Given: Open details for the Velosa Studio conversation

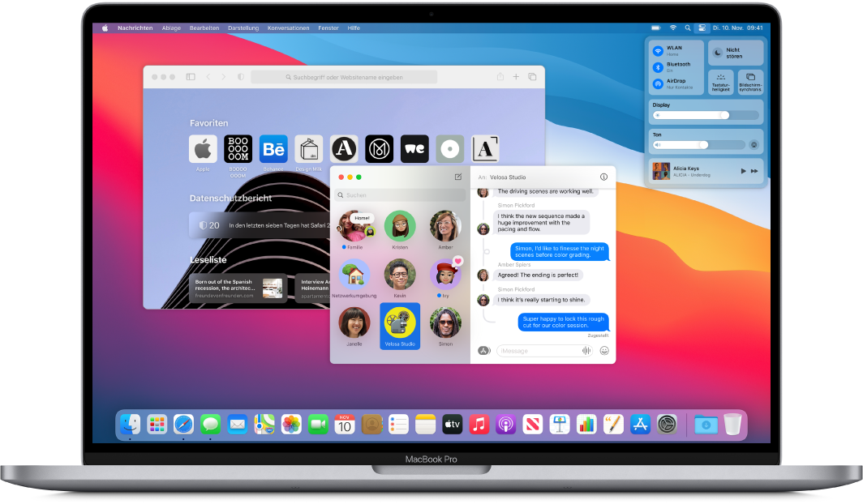Looking at the screenshot, I should [x=603, y=177].
